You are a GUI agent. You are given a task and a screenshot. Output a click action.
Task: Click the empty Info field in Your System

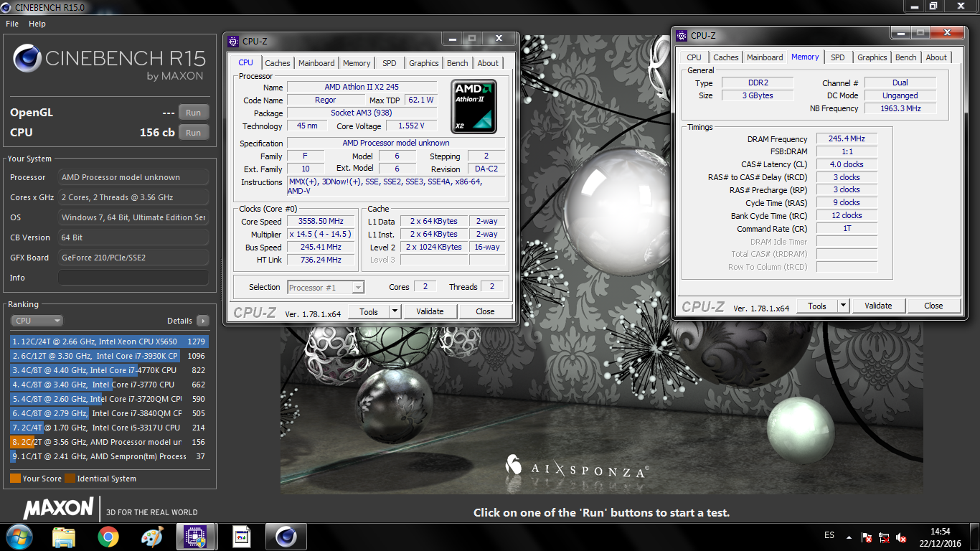[x=133, y=278]
